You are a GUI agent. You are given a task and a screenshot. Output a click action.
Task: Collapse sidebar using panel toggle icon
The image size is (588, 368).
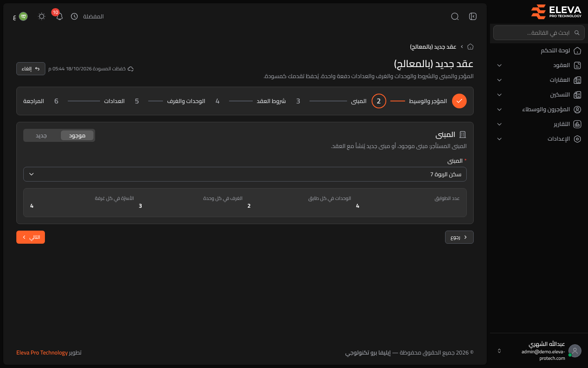[x=473, y=16]
